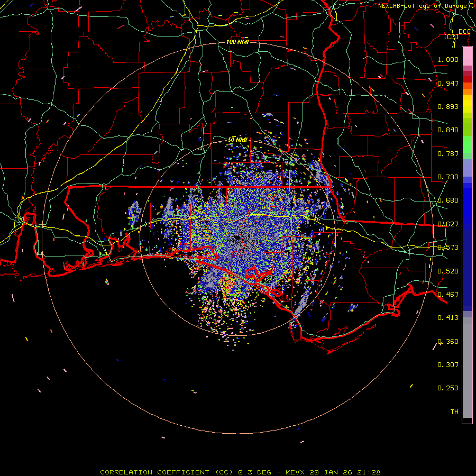Click the black radar site center dot

click(237, 237)
